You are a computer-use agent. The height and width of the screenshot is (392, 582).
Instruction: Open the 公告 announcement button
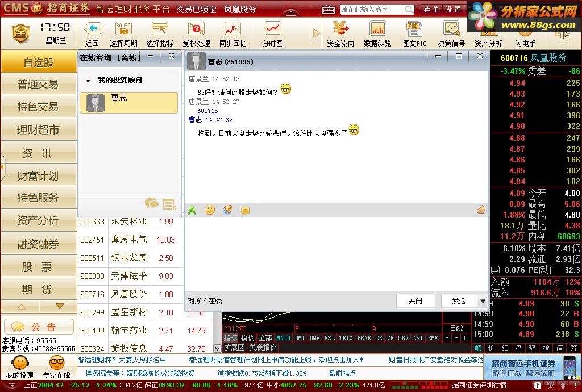click(x=39, y=327)
